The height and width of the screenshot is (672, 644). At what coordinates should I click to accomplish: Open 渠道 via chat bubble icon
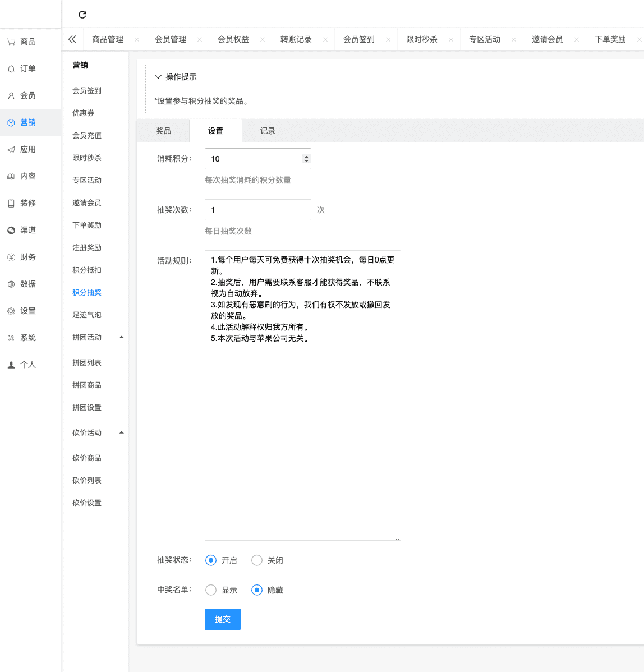click(x=11, y=231)
